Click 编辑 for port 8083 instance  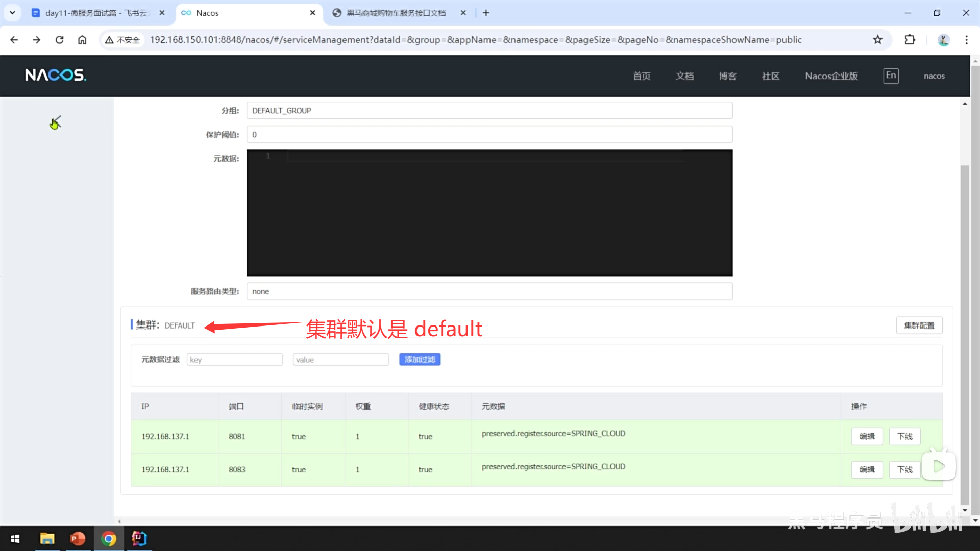click(867, 470)
